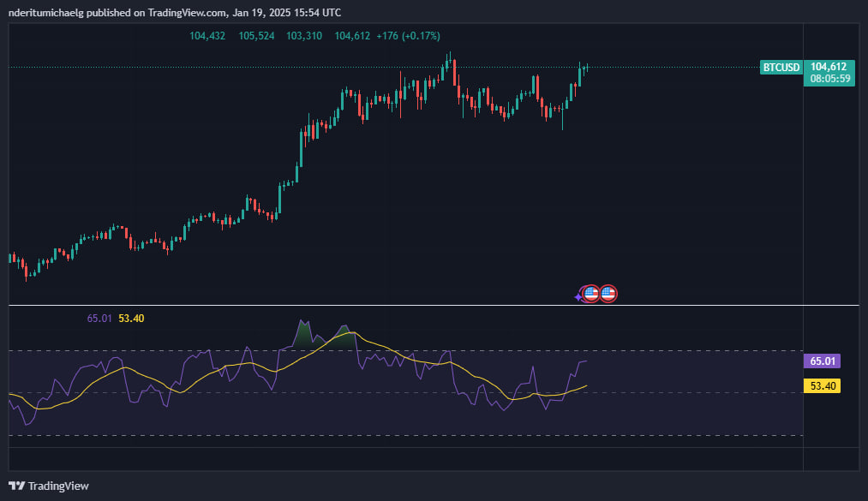Click the open price 104,432 in the legend
The width and height of the screenshot is (868, 501).
[x=207, y=36]
